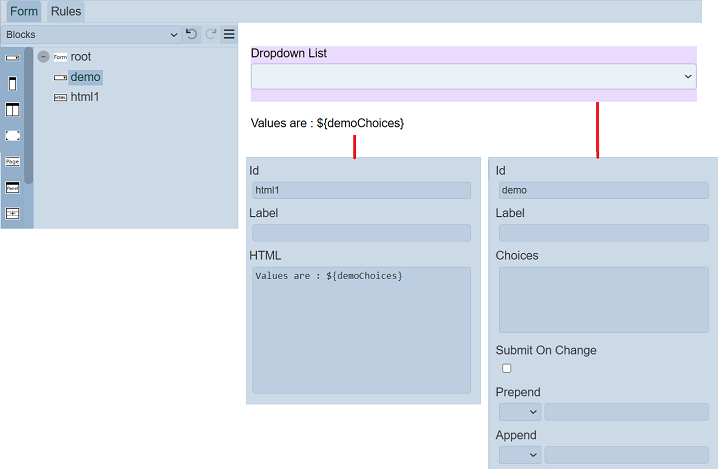
Task: Select the Page block icon in palette
Action: (13, 161)
